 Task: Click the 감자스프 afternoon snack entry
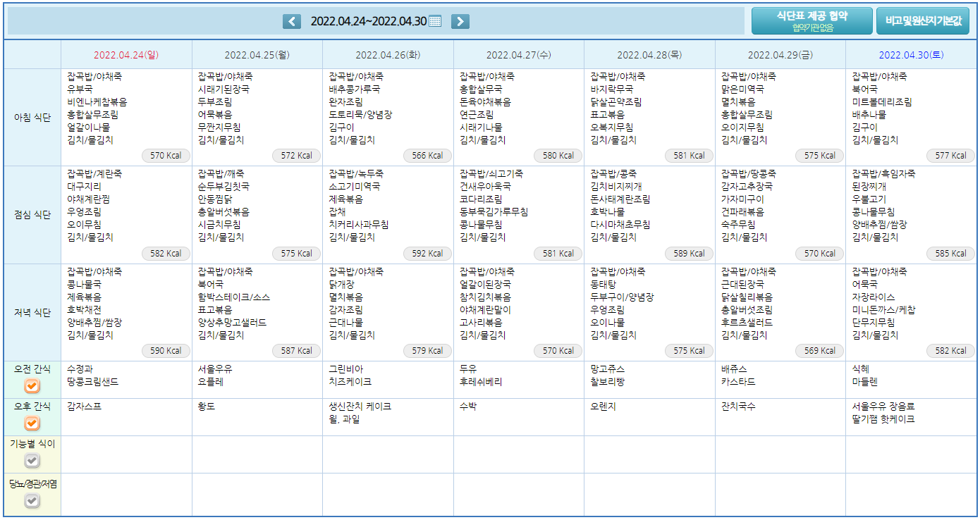85,407
